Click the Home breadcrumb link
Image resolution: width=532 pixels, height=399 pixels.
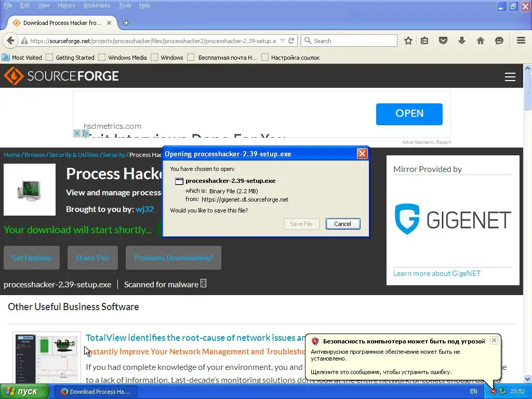point(12,155)
